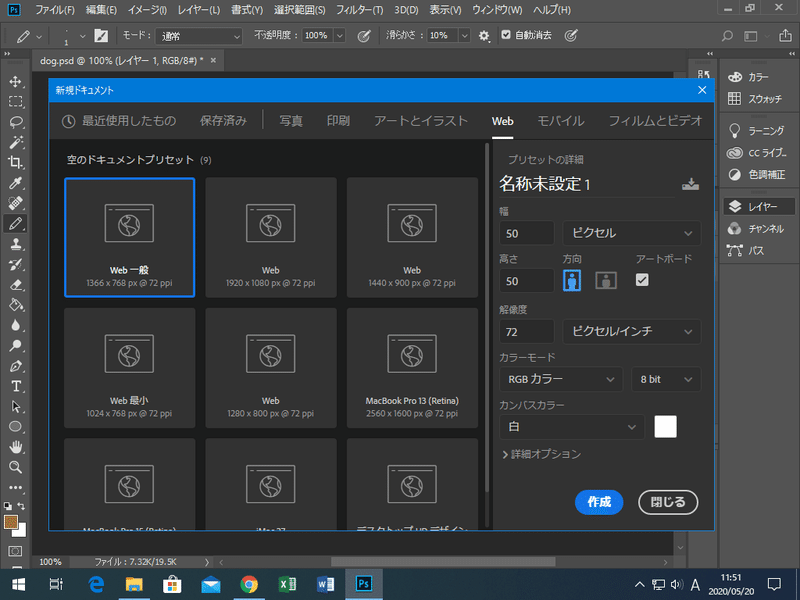
Task: Click the 作成 create button
Action: [599, 502]
